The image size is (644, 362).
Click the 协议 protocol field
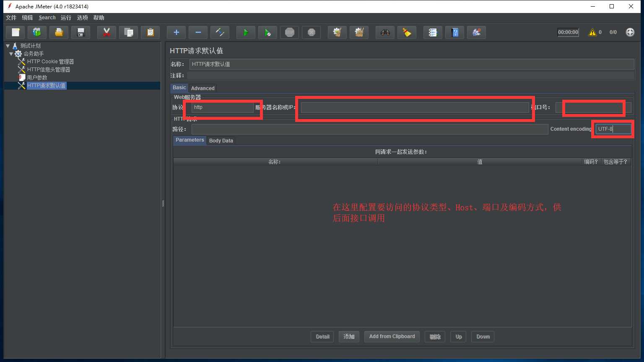pyautogui.click(x=222, y=107)
